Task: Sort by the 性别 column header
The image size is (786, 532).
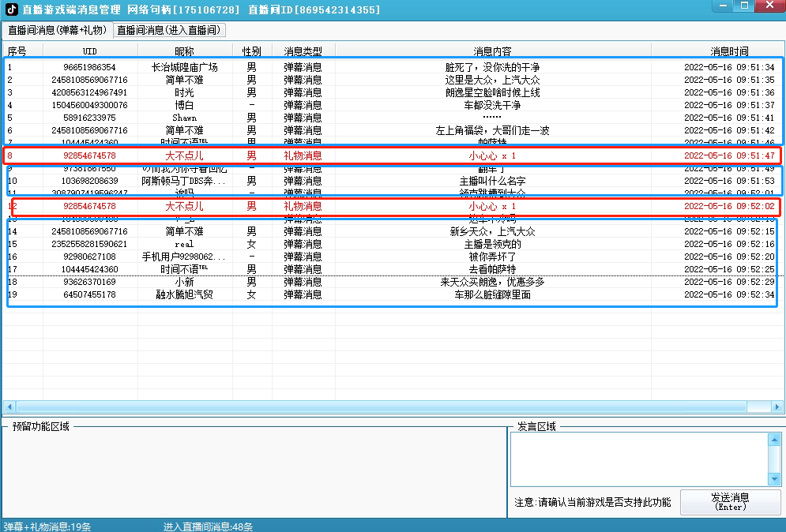Action: click(x=252, y=51)
